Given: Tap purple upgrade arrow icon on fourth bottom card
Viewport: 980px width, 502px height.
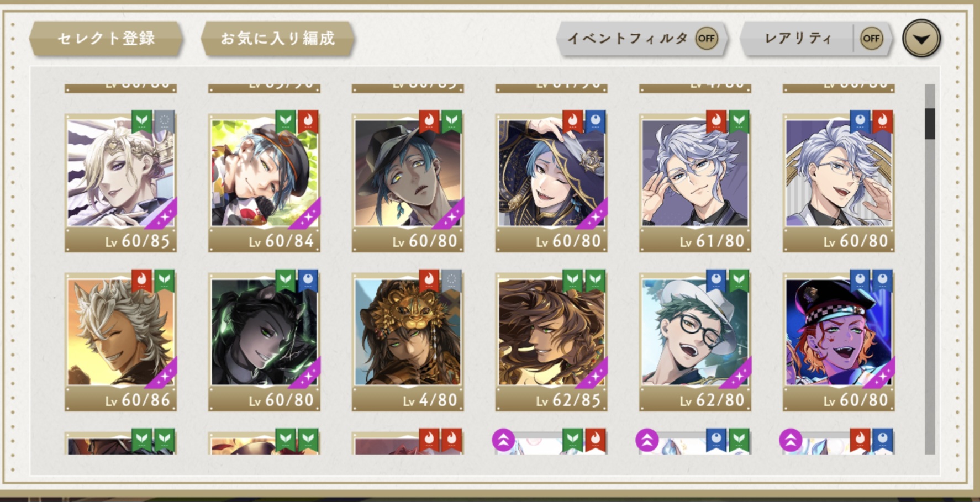Looking at the screenshot, I should (503, 440).
